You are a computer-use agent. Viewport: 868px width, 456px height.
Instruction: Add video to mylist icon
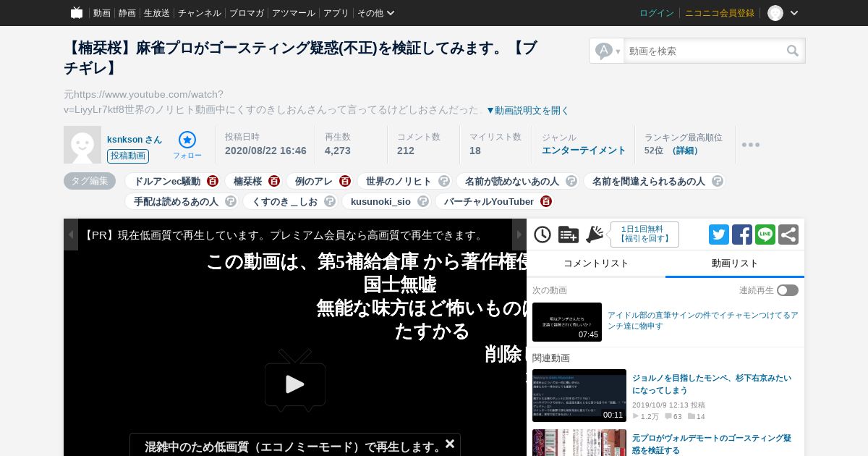click(569, 235)
